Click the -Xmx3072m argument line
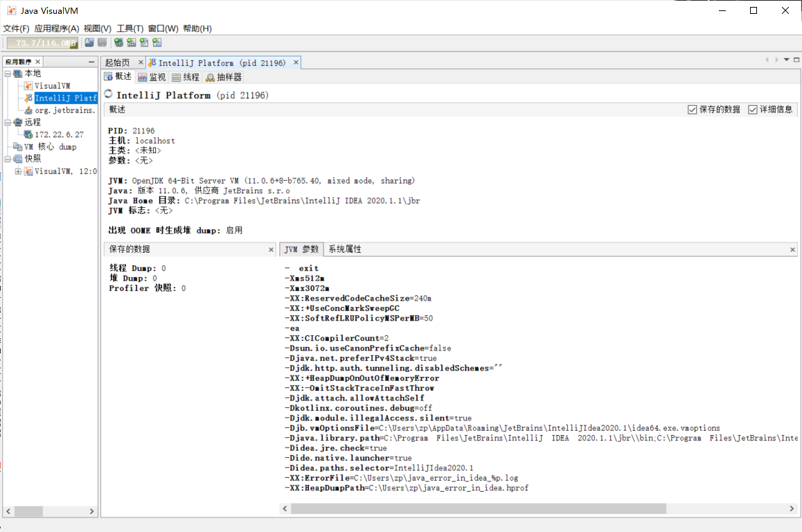Image resolution: width=802 pixels, height=532 pixels. click(x=307, y=288)
